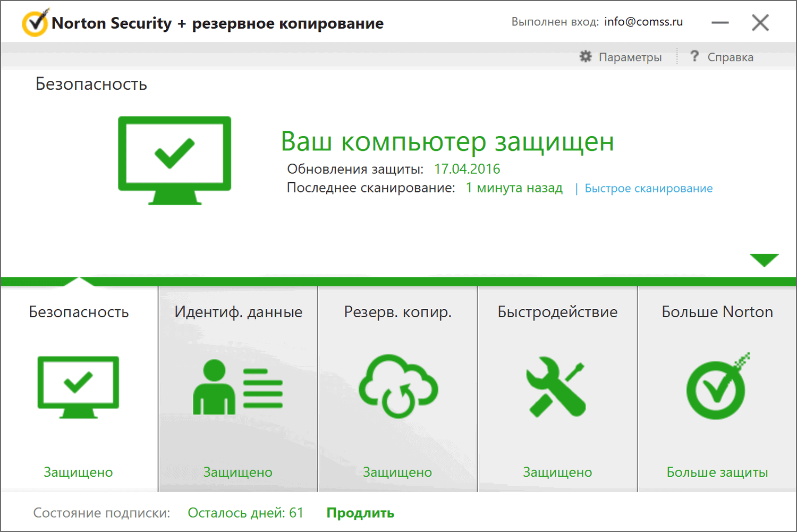Screen dimensions: 797x532
Task: Open identity protection via the person icon
Action: click(238, 388)
